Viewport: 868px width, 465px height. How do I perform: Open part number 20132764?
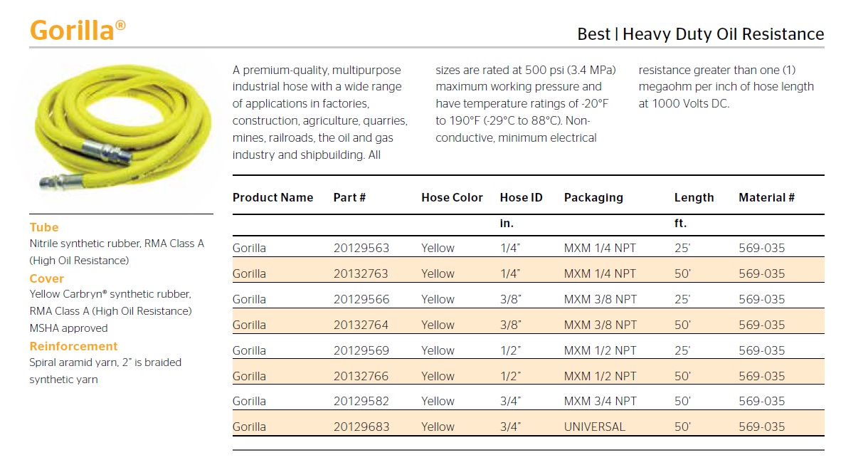[x=361, y=325]
